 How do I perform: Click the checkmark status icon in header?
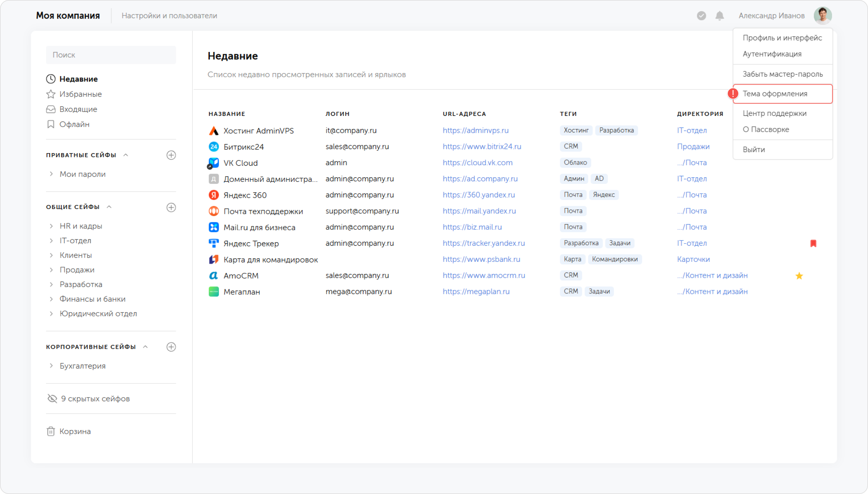click(x=701, y=16)
